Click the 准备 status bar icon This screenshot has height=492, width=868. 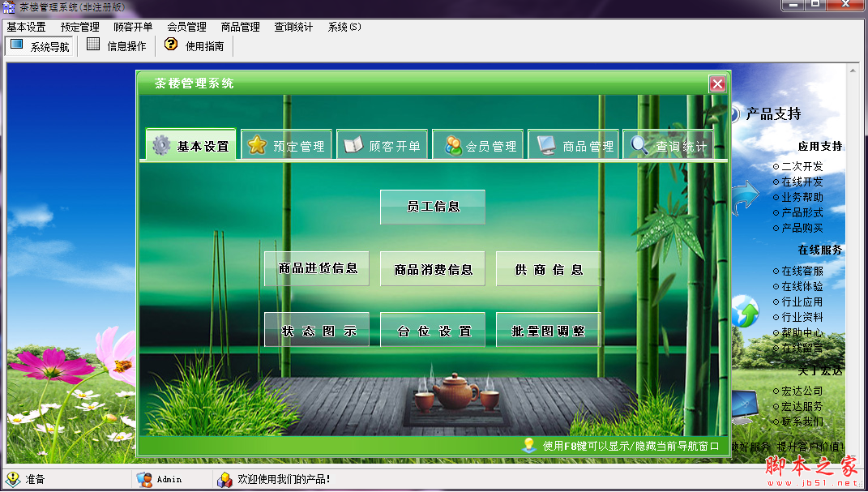tap(13, 479)
